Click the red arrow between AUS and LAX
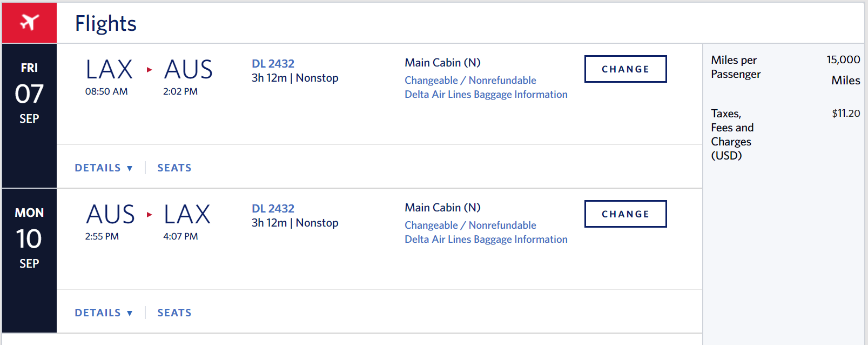Screen dimensions: 868x345 (x=149, y=215)
